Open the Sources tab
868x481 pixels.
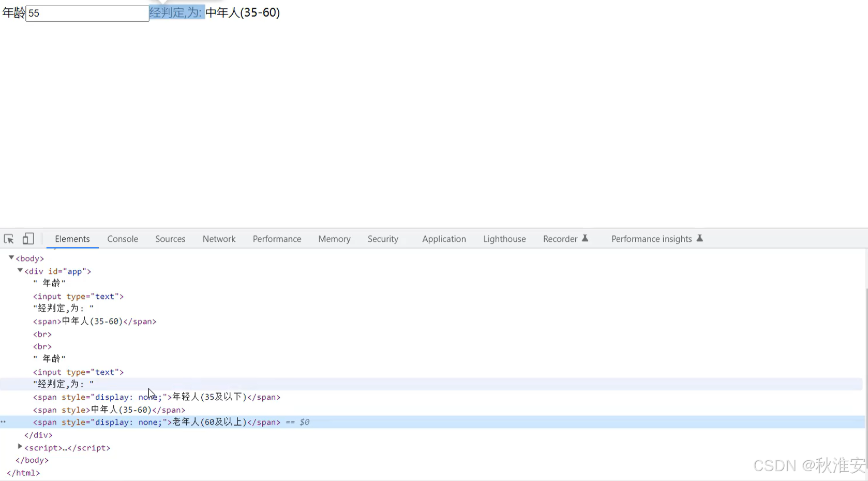[x=170, y=239]
